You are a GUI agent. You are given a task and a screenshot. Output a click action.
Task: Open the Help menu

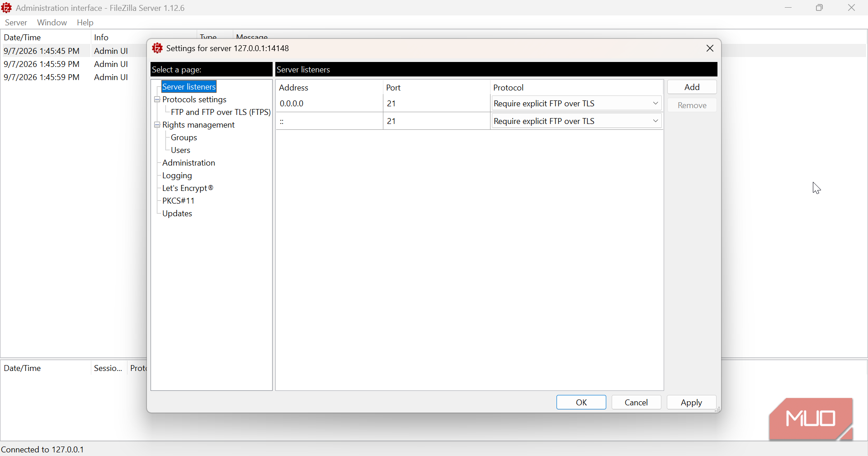[85, 23]
